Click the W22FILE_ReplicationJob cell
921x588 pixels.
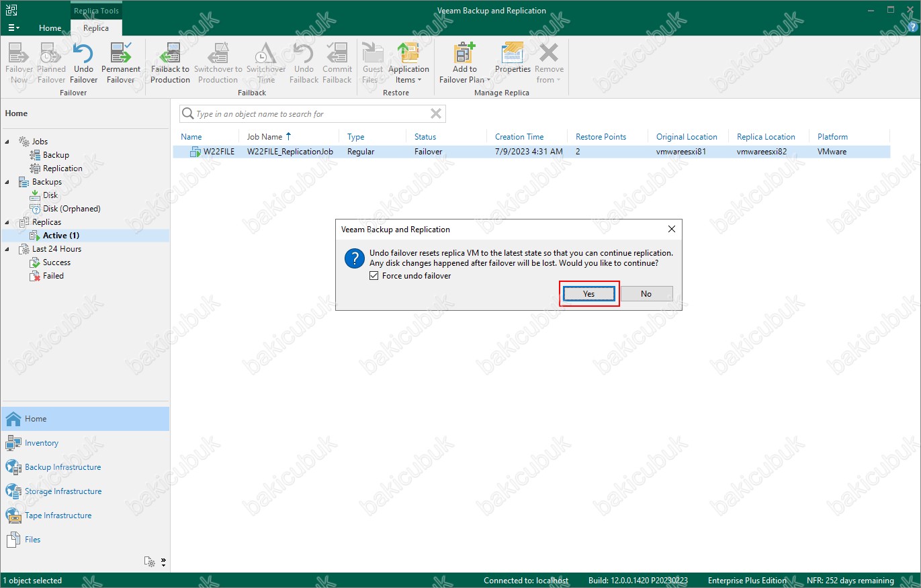point(290,152)
